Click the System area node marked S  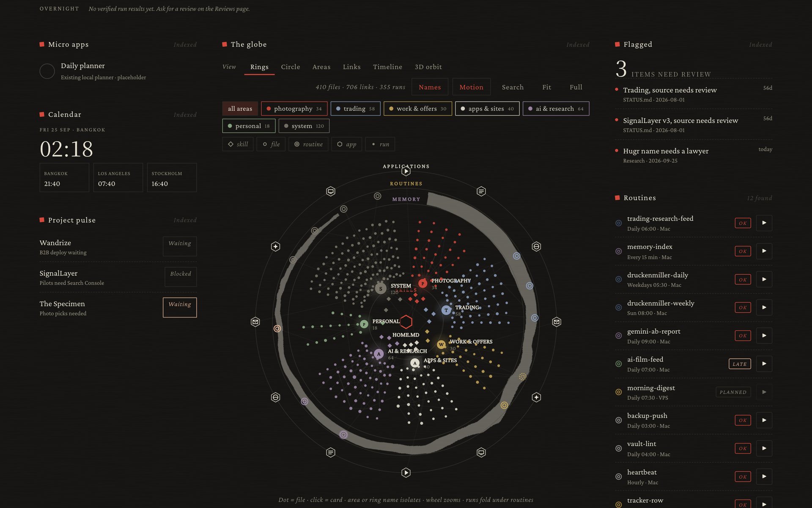(381, 289)
